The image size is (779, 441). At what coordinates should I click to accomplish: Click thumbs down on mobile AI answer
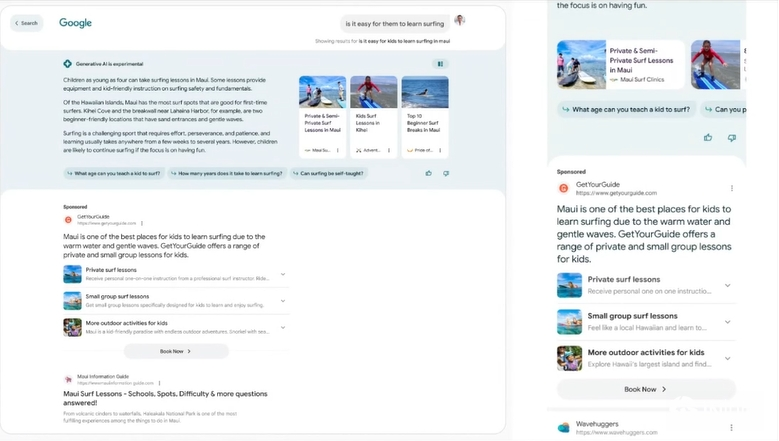coord(732,138)
